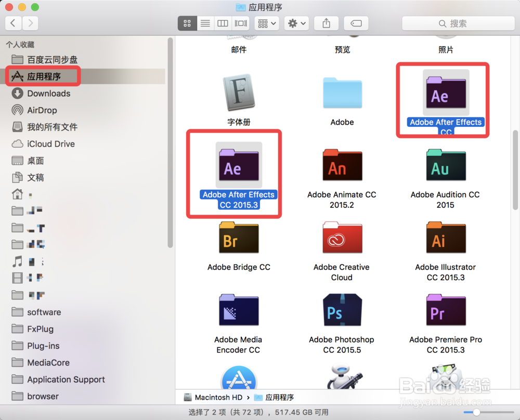Select Adobe After Effects CC folder
Viewport: 520px width, 420px height.
pyautogui.click(x=446, y=93)
